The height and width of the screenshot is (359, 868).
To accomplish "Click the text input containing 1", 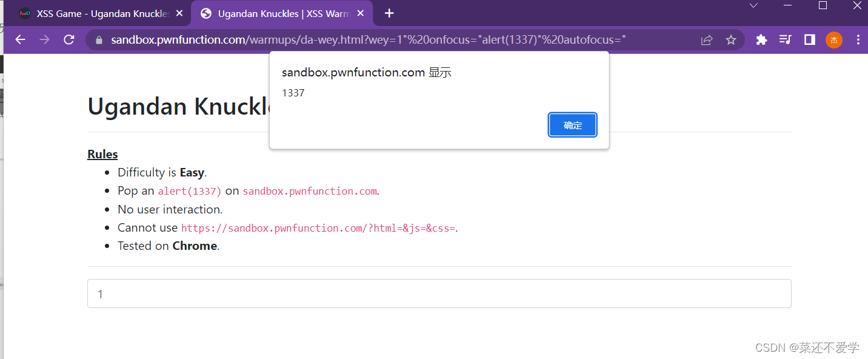I will [439, 294].
